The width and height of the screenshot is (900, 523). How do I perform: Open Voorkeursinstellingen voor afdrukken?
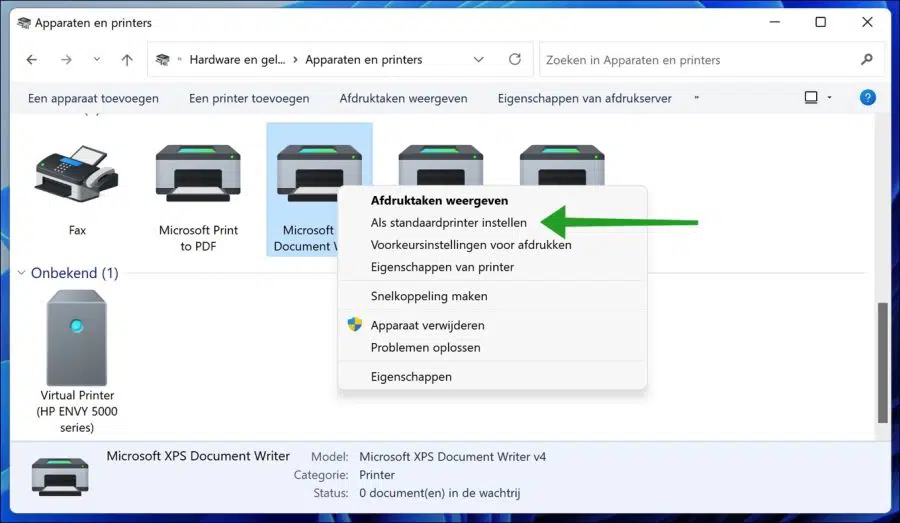[x=492, y=245]
